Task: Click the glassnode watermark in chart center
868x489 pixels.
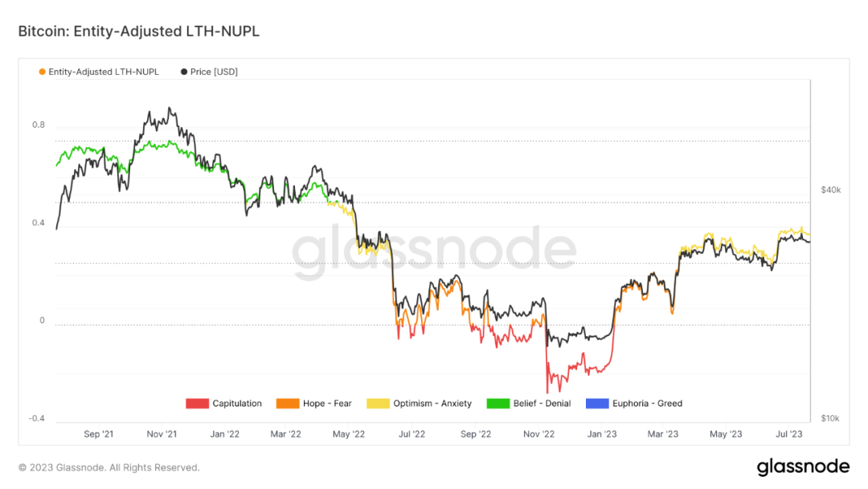Action: [x=434, y=250]
